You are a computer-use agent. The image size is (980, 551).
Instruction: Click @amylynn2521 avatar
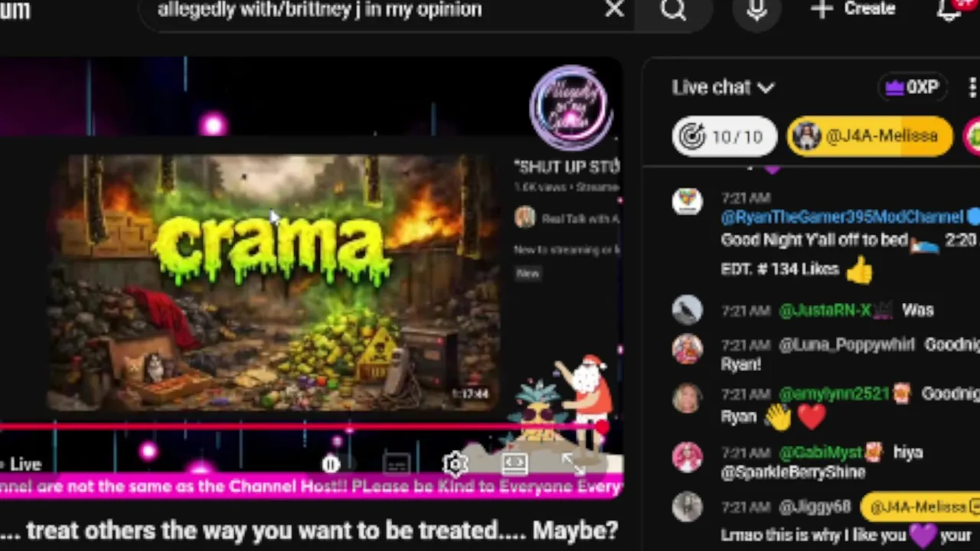tap(688, 397)
